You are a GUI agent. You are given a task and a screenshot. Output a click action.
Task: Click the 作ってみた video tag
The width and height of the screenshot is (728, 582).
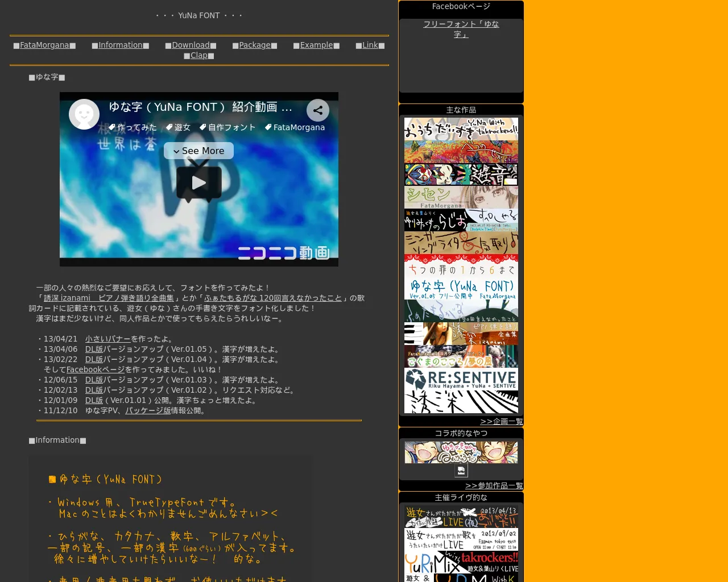[133, 127]
